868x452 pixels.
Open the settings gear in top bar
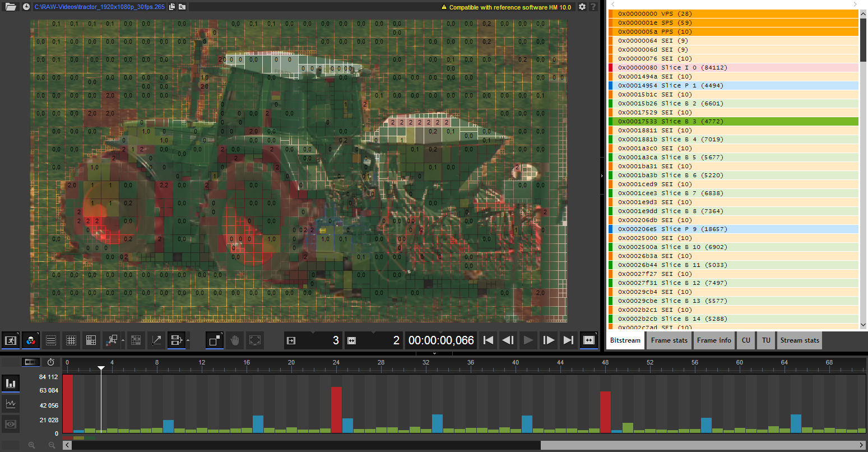coord(582,7)
